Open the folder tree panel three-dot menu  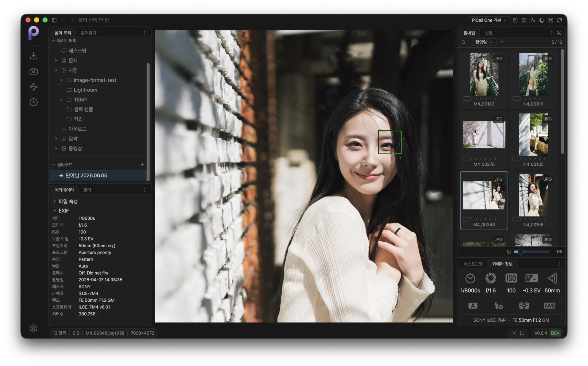point(145,33)
